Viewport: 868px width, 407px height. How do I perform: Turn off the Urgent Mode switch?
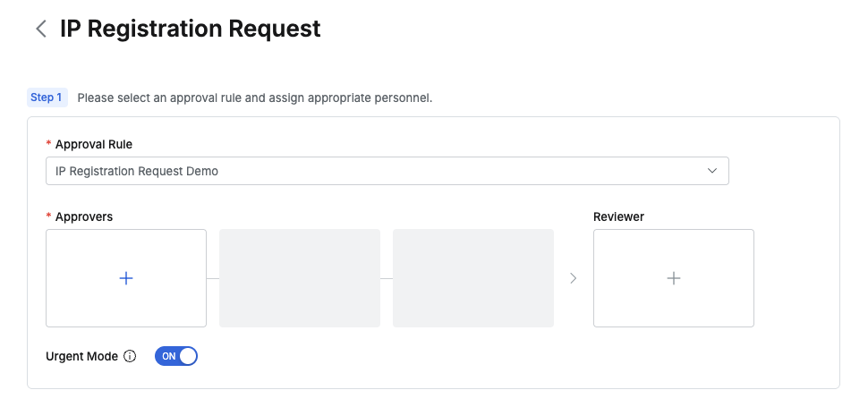click(176, 356)
